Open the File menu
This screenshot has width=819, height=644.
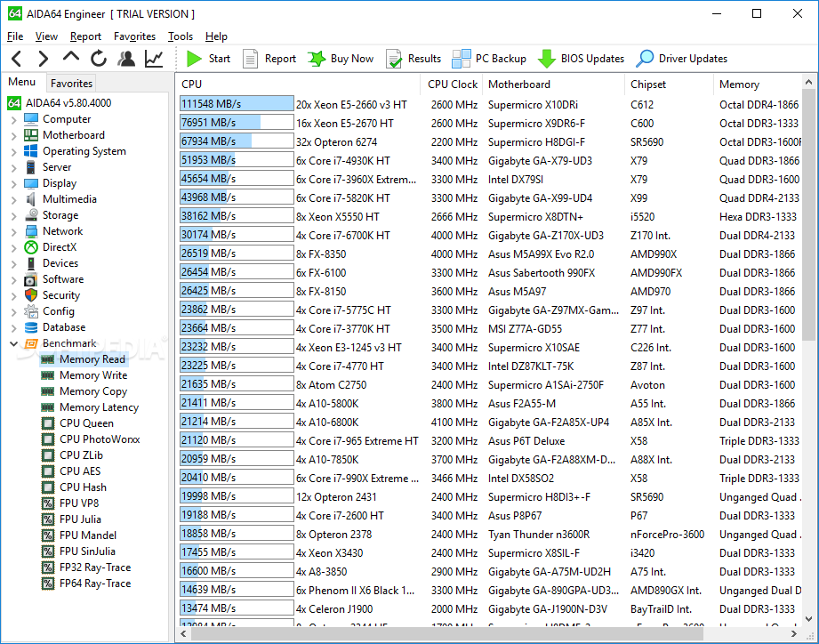coord(15,36)
